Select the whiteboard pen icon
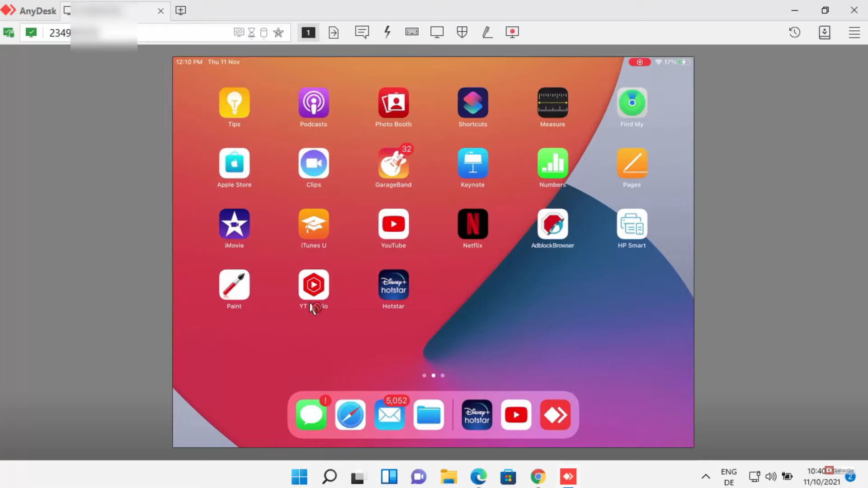868x488 pixels. tap(487, 32)
